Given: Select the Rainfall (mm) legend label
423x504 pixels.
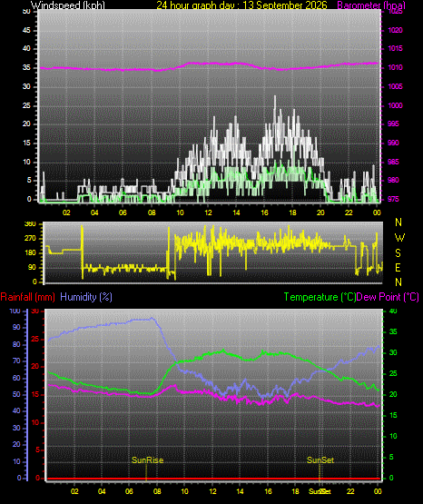Looking at the screenshot, I should coord(27,297).
